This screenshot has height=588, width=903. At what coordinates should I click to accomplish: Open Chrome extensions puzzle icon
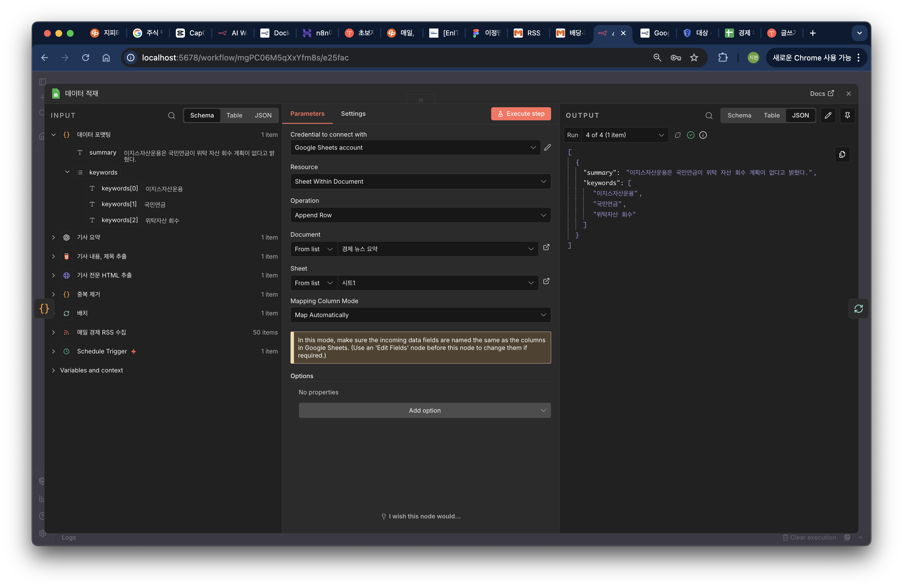coord(723,58)
